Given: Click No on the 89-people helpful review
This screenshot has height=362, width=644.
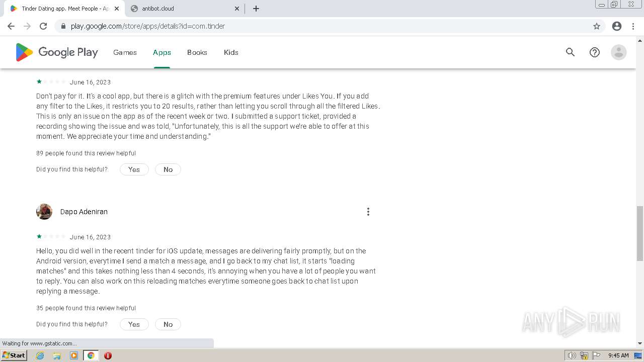Looking at the screenshot, I should click(x=168, y=169).
